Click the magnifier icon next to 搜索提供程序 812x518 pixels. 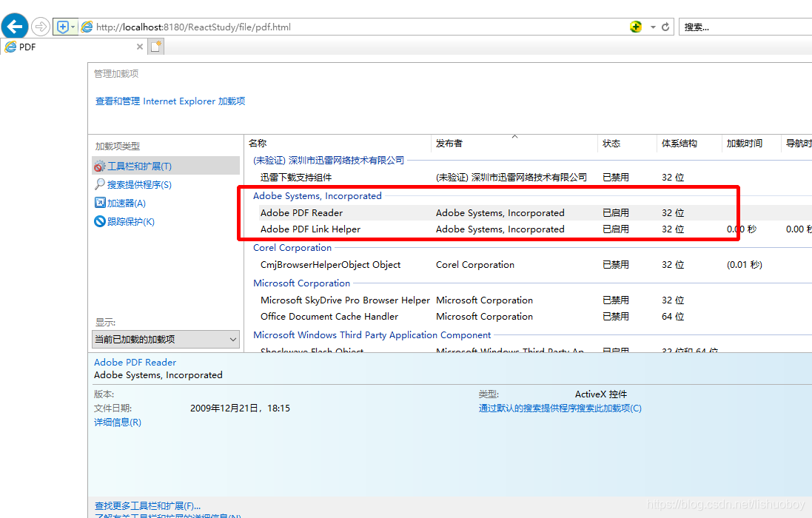click(x=99, y=184)
